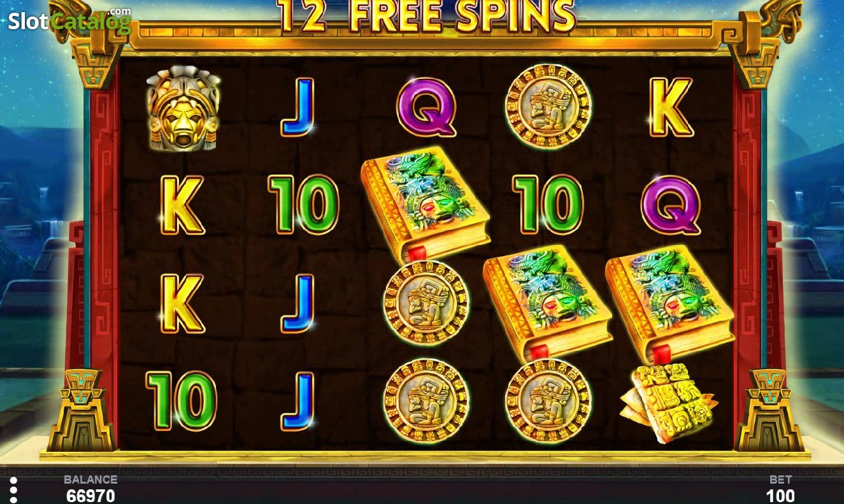This screenshot has height=504, width=844.
Task: Click the purple Q on the fifth reel
Action: (x=671, y=205)
